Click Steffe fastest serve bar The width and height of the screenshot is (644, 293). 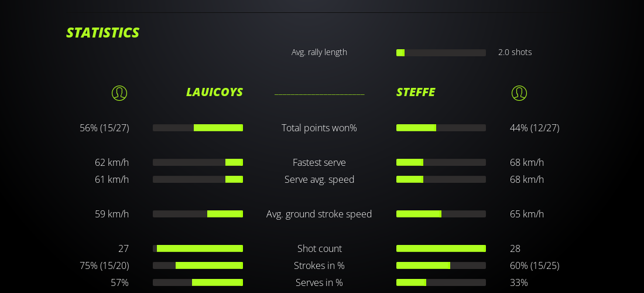[441, 162]
